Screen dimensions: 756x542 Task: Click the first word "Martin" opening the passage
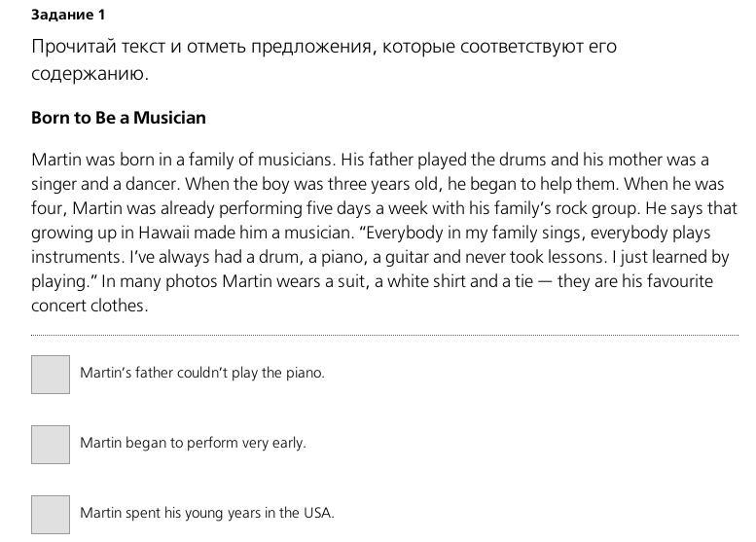(x=56, y=160)
